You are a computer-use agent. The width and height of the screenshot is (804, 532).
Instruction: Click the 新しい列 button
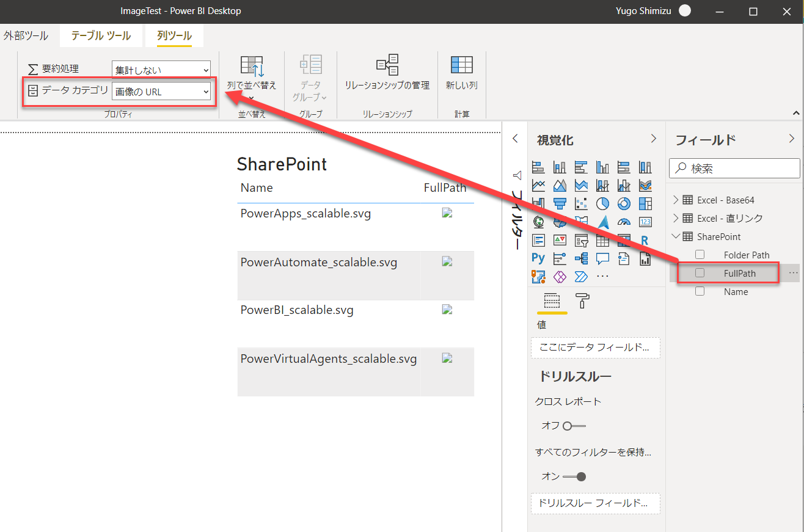(462, 72)
